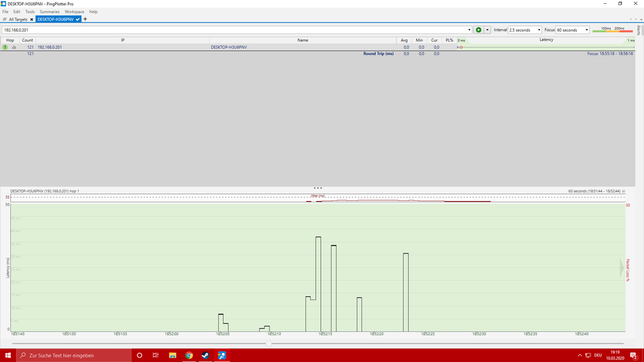Click the three-dot panel splitter handle
Image resolution: width=644 pixels, height=362 pixels.
pyautogui.click(x=318, y=188)
